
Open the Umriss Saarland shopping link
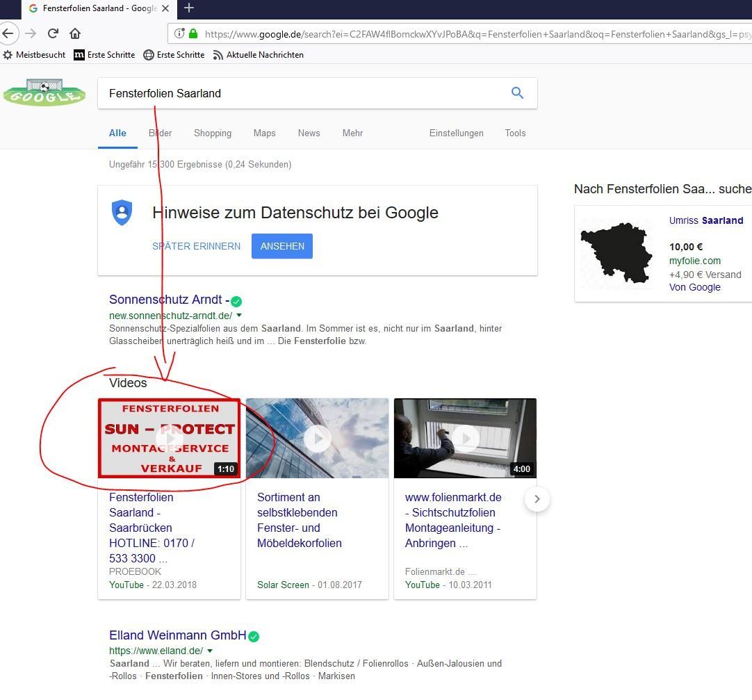706,220
